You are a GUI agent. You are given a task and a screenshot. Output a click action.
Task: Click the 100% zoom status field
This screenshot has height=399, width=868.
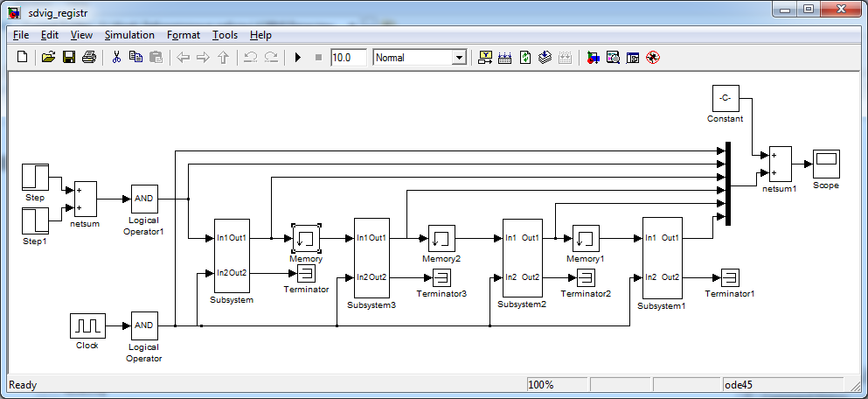pos(557,385)
